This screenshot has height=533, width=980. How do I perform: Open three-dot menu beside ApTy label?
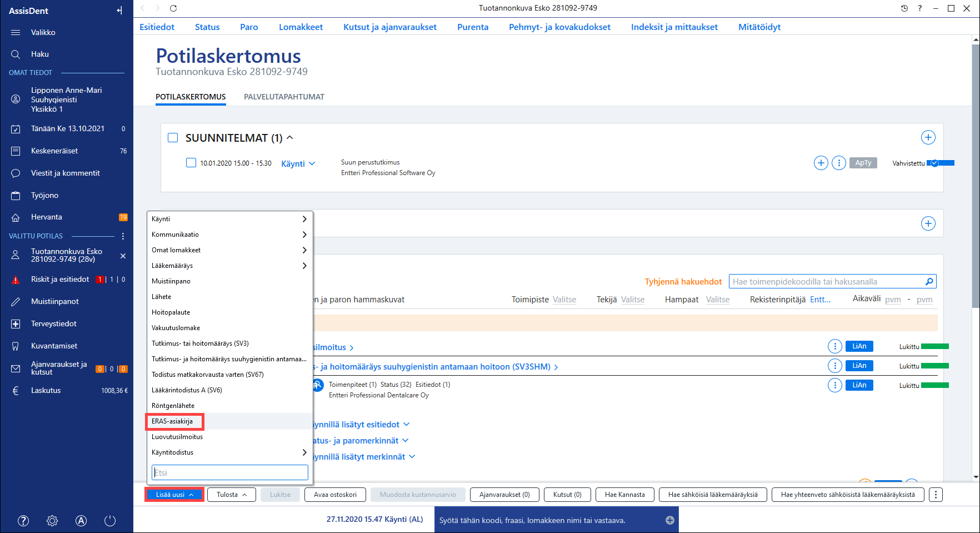click(x=839, y=163)
